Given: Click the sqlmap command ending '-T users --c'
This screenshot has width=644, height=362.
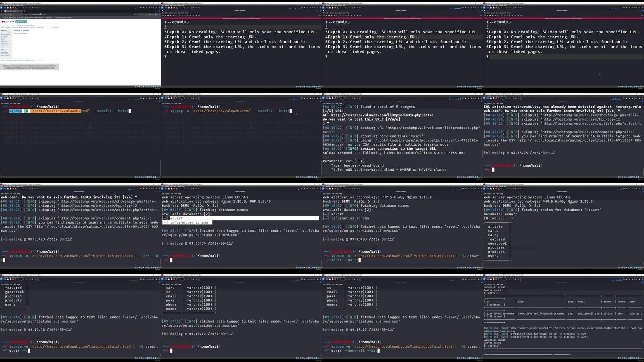Looking at the screenshot, I should 80,348.
